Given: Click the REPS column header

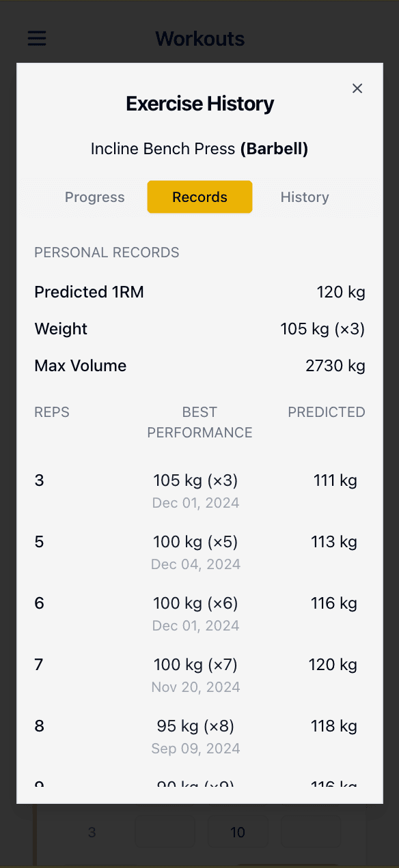Looking at the screenshot, I should [x=52, y=412].
